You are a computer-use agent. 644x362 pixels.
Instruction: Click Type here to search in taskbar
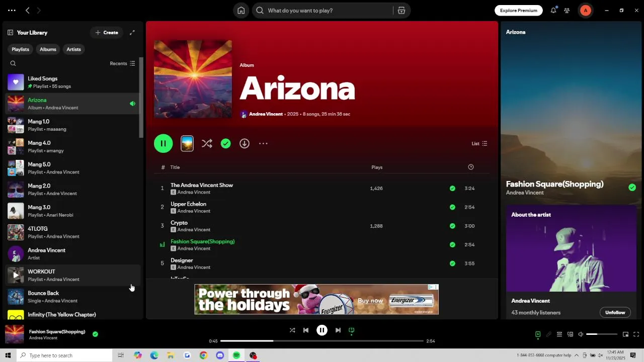(x=64, y=355)
